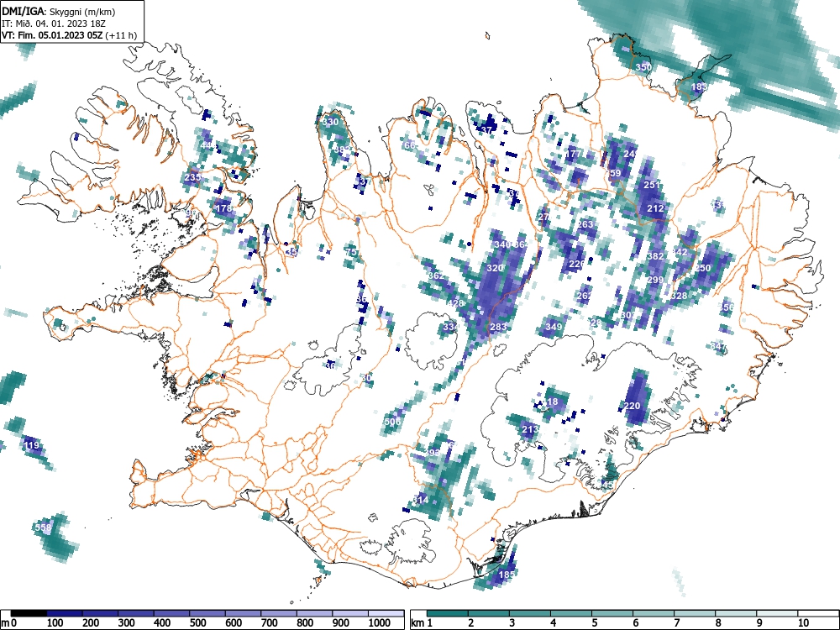This screenshot has height=630, width=840.
Task: Click the map label 364
Action: 521,244
